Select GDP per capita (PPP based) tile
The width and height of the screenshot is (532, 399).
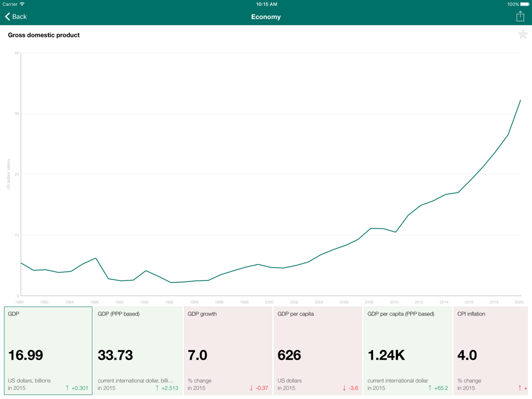[x=408, y=351]
